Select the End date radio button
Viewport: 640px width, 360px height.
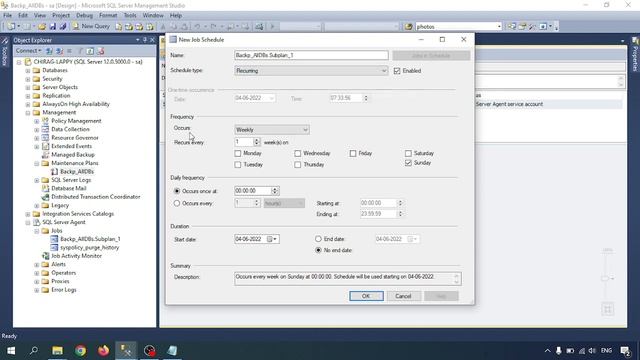click(x=318, y=239)
